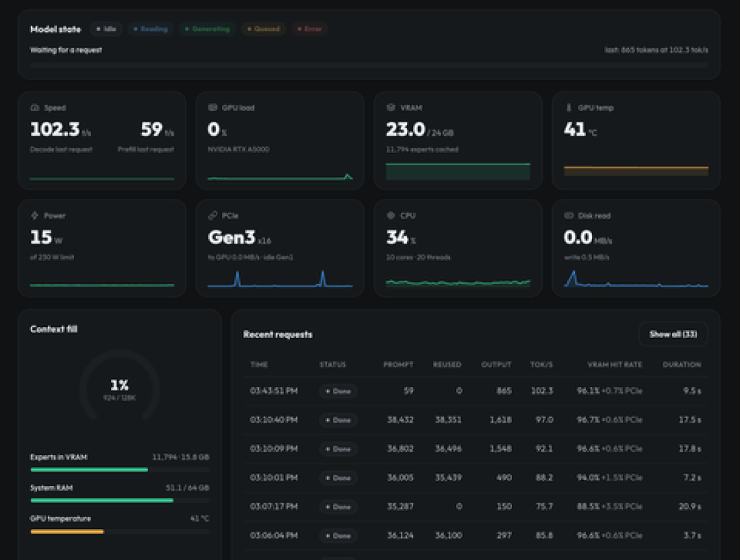Click the TIME column header
Viewport: 740px width, 560px height.
259,365
